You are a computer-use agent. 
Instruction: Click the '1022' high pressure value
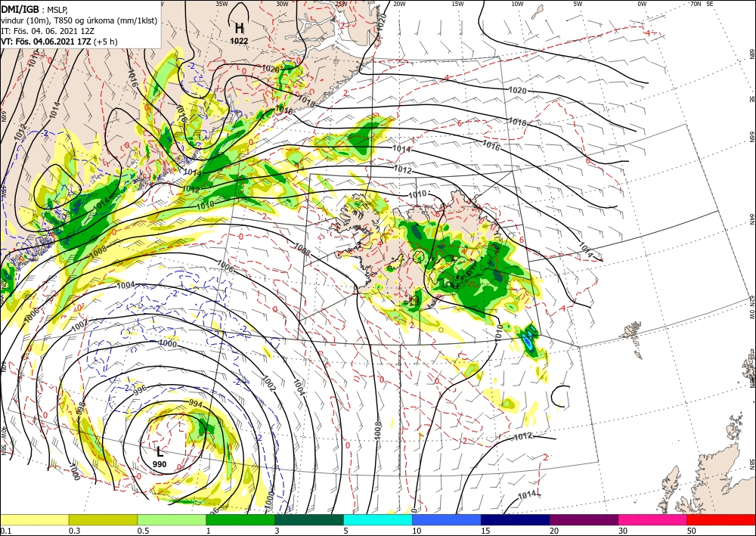pos(239,42)
